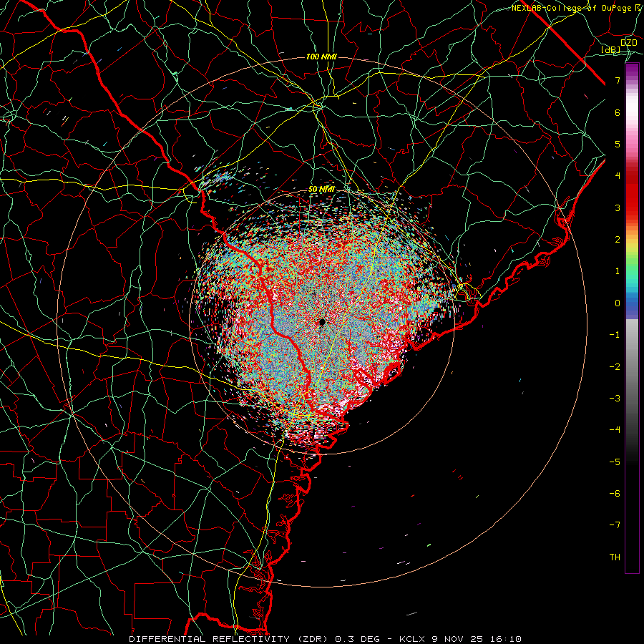Click the -7 value on the color scale

point(615,525)
